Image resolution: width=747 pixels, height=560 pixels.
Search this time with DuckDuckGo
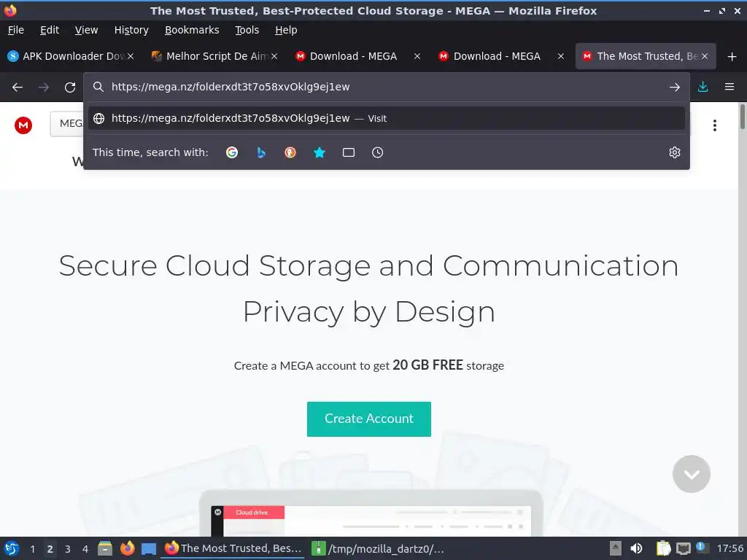[290, 152]
